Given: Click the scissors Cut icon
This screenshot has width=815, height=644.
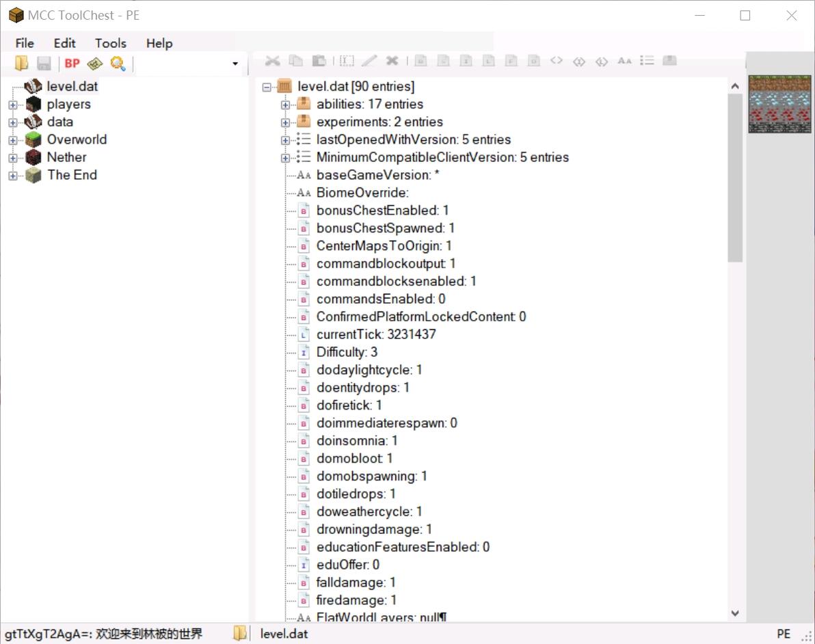Looking at the screenshot, I should (272, 61).
